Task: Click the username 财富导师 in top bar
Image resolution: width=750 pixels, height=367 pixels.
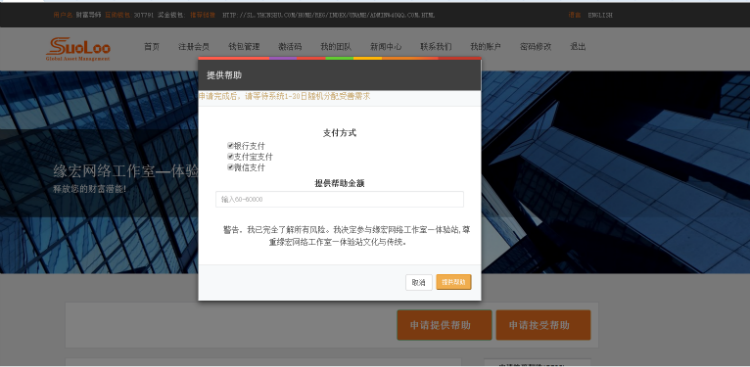Action: tap(88, 15)
